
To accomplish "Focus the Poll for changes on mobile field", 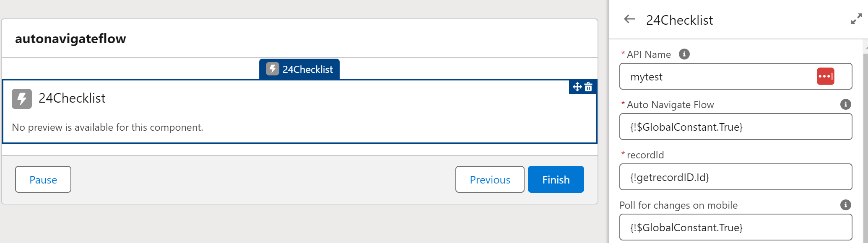I will [x=735, y=227].
